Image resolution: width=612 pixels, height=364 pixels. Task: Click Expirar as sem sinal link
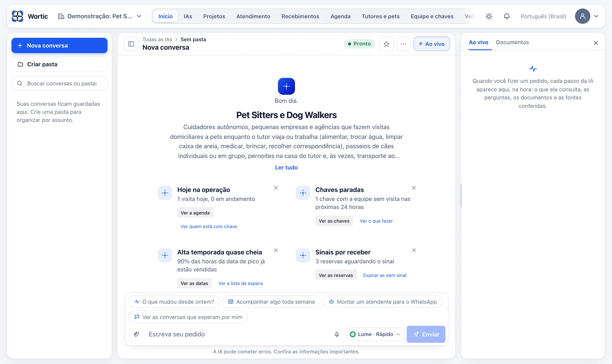pos(385,275)
